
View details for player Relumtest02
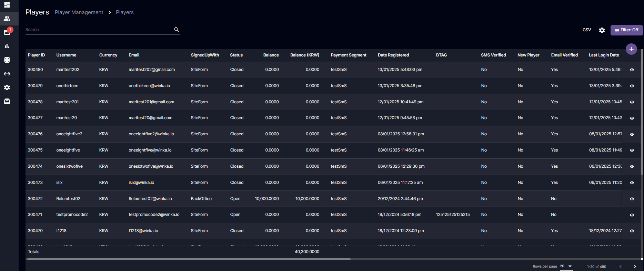click(632, 199)
